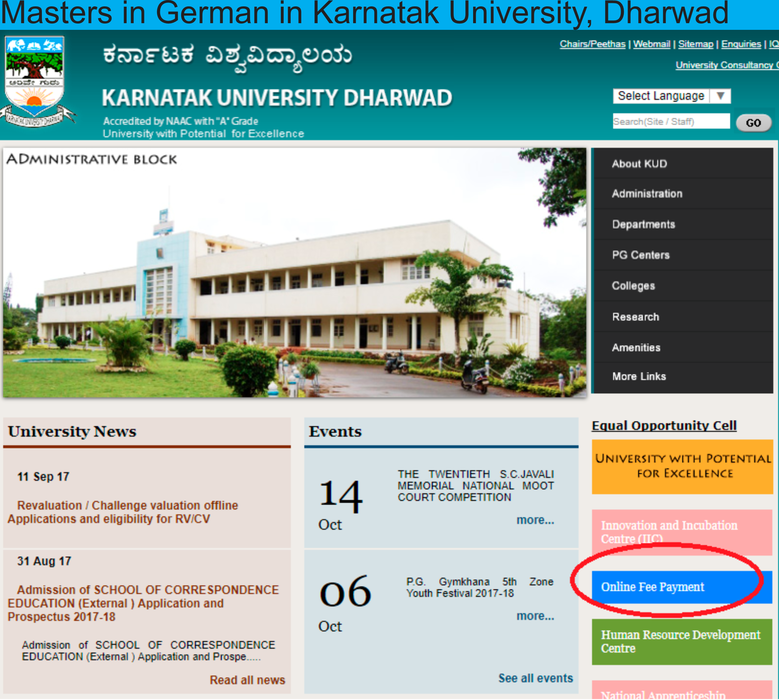
Task: Click the Human Resource Development Centre tile
Action: click(x=681, y=642)
